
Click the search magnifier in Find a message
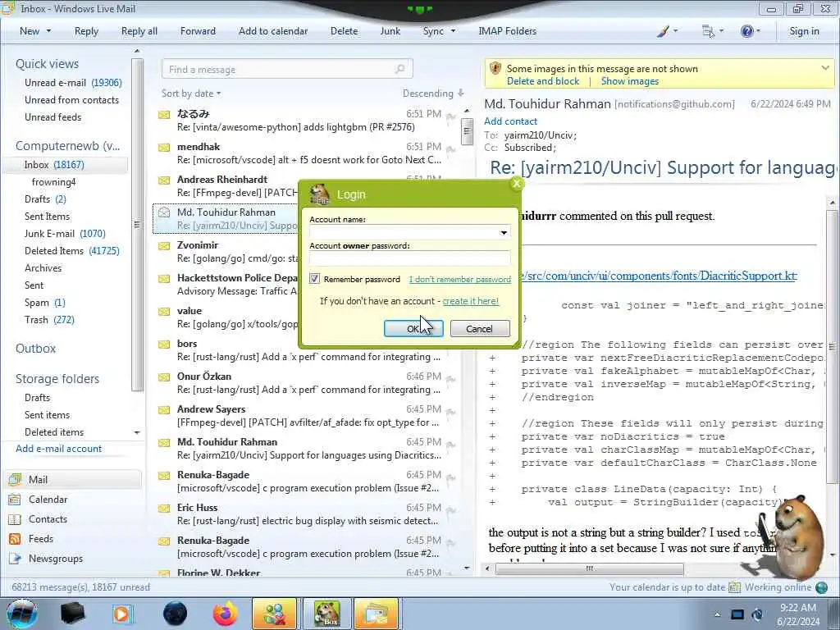pos(399,69)
